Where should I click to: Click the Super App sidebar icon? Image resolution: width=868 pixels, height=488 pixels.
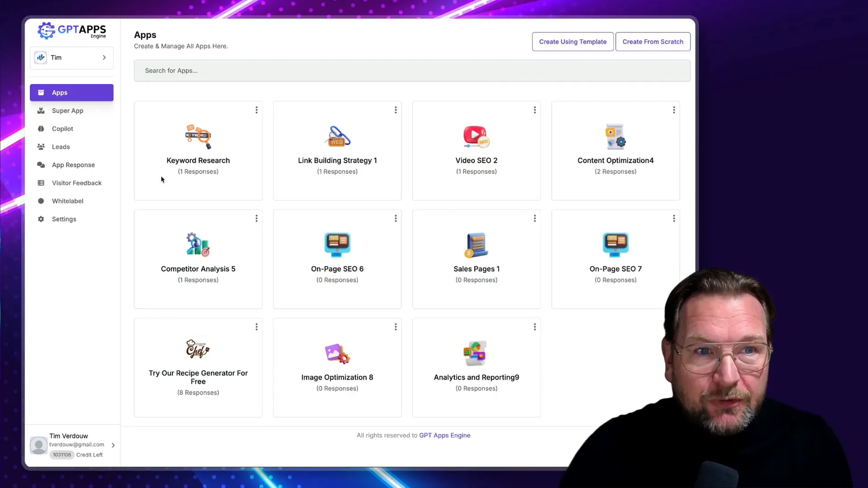click(x=41, y=111)
